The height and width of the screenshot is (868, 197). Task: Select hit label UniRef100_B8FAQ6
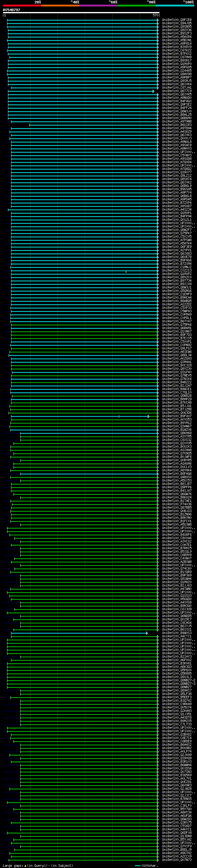(x=177, y=474)
